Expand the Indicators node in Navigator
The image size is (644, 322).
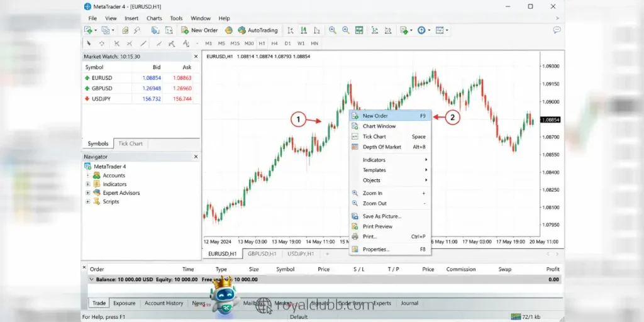pyautogui.click(x=87, y=184)
